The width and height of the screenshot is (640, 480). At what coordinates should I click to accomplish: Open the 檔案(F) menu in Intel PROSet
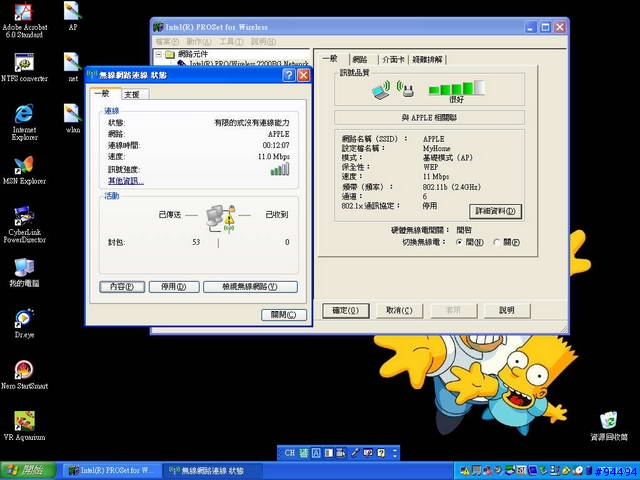(x=167, y=42)
